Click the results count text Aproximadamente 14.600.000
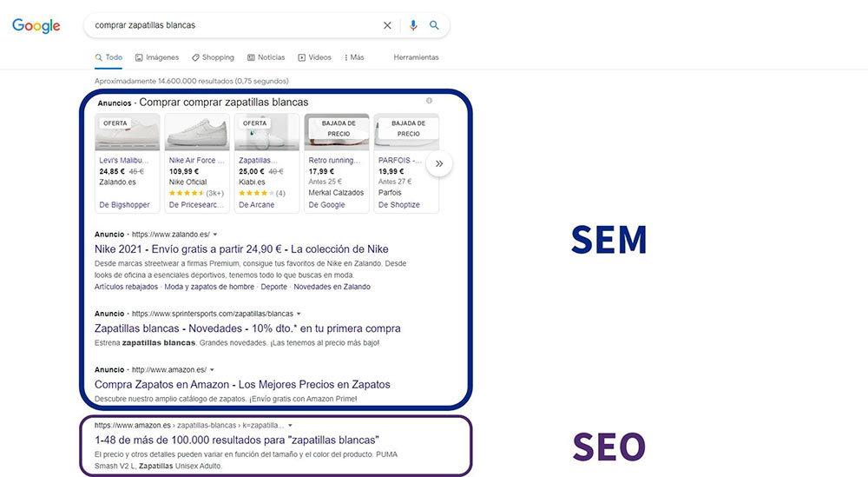The height and width of the screenshot is (477, 868). pos(192,81)
